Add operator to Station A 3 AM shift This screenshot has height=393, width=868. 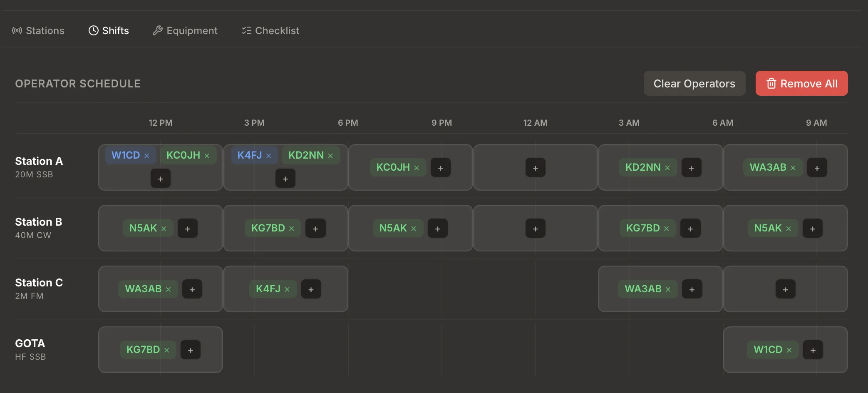tap(692, 168)
